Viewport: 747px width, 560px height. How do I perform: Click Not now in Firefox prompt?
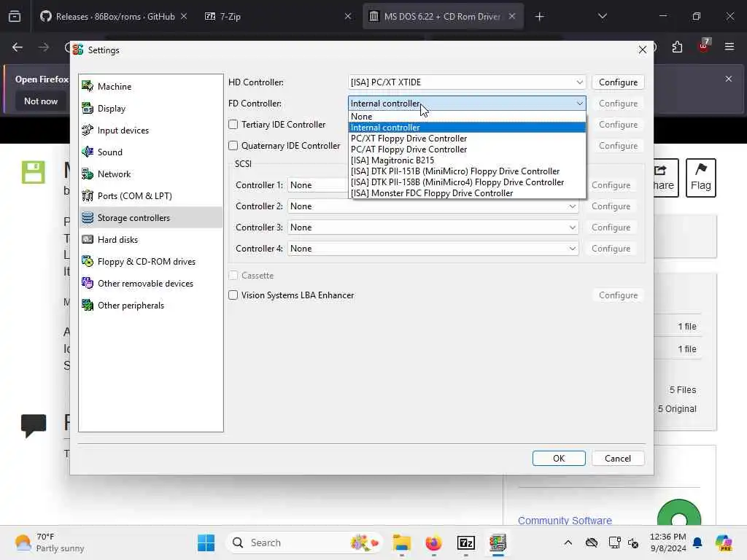pyautogui.click(x=41, y=101)
